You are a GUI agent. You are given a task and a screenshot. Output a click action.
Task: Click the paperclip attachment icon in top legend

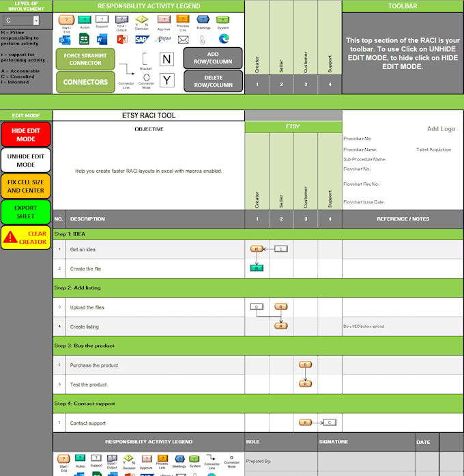coord(203,40)
